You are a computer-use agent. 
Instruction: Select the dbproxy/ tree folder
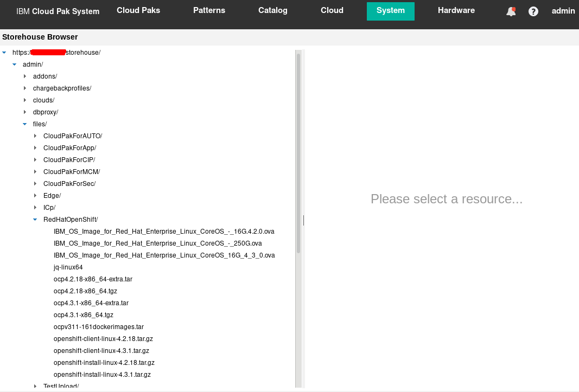pos(46,112)
